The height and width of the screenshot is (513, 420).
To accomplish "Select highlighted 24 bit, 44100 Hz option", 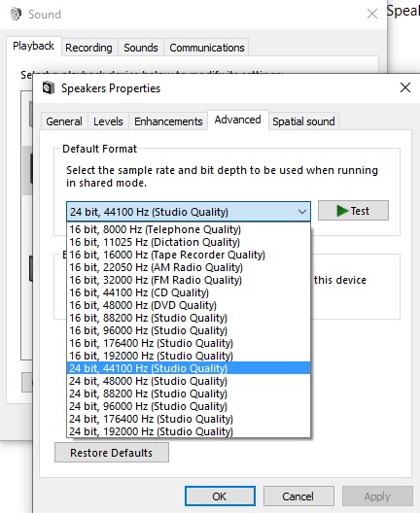I will coord(189,368).
